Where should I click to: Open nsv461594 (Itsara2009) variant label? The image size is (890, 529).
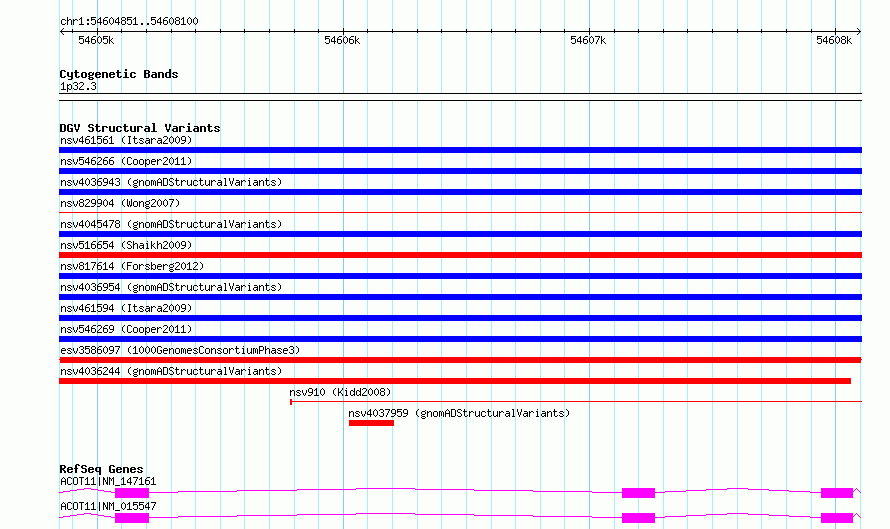[126, 308]
